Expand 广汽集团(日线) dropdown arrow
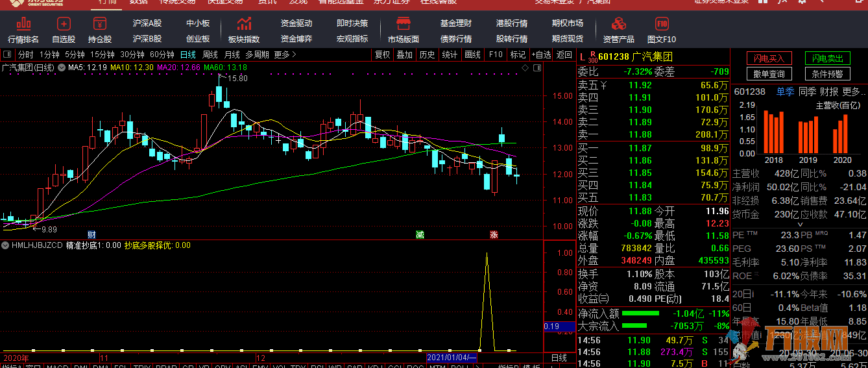The width and height of the screenshot is (868, 368). pos(62,67)
